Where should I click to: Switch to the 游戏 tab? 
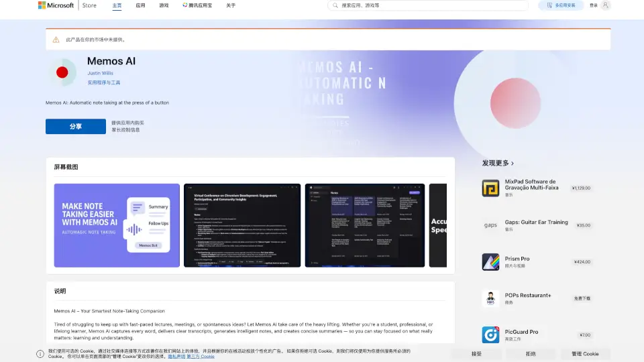[164, 5]
